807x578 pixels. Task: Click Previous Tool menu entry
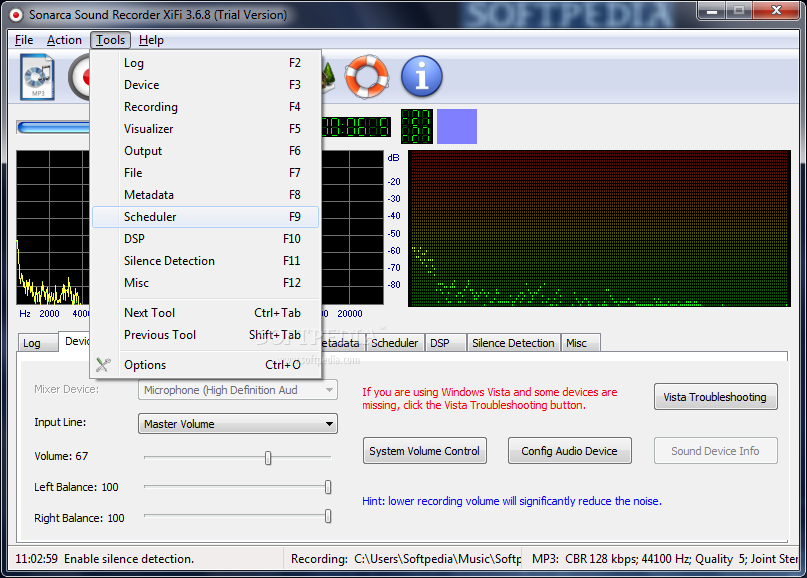point(205,335)
